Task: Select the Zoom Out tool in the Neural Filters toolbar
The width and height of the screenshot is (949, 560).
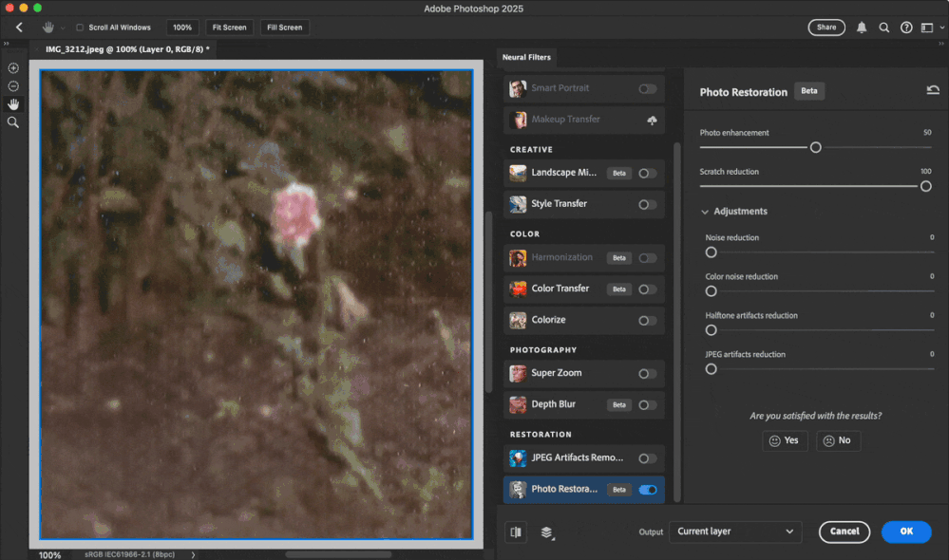Action: coord(13,86)
